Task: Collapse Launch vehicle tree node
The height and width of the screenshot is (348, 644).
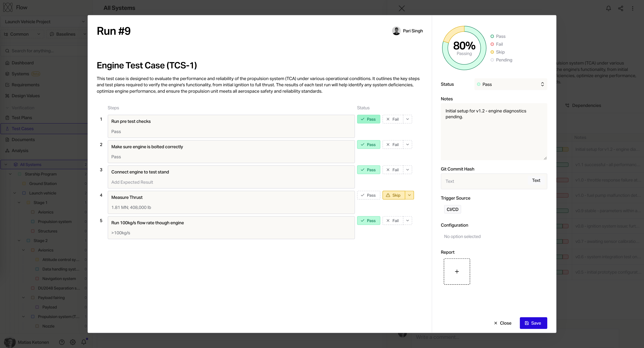Action: tap(15, 193)
